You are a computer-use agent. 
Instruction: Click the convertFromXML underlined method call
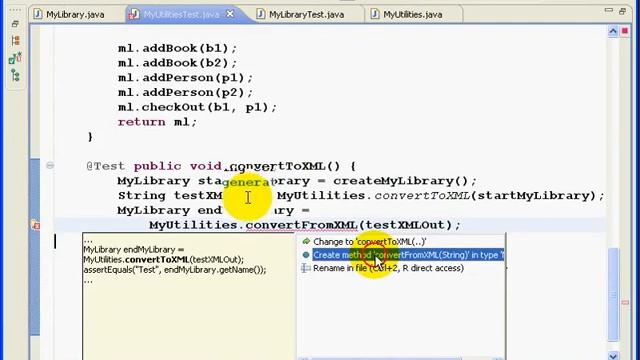pos(301,225)
